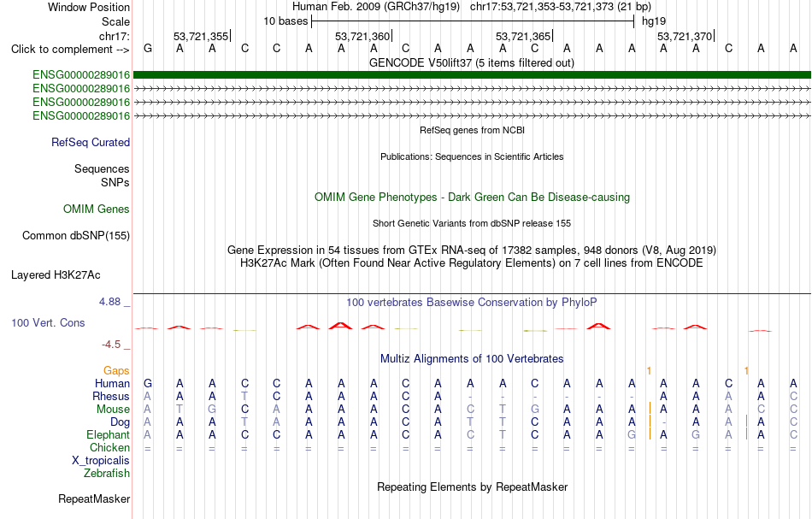Select the Mouse species label

(114, 410)
